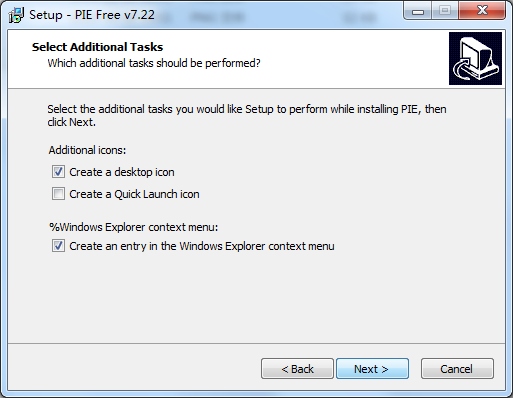Click the "Additional icons:" group label
The width and height of the screenshot is (513, 398).
point(87,150)
